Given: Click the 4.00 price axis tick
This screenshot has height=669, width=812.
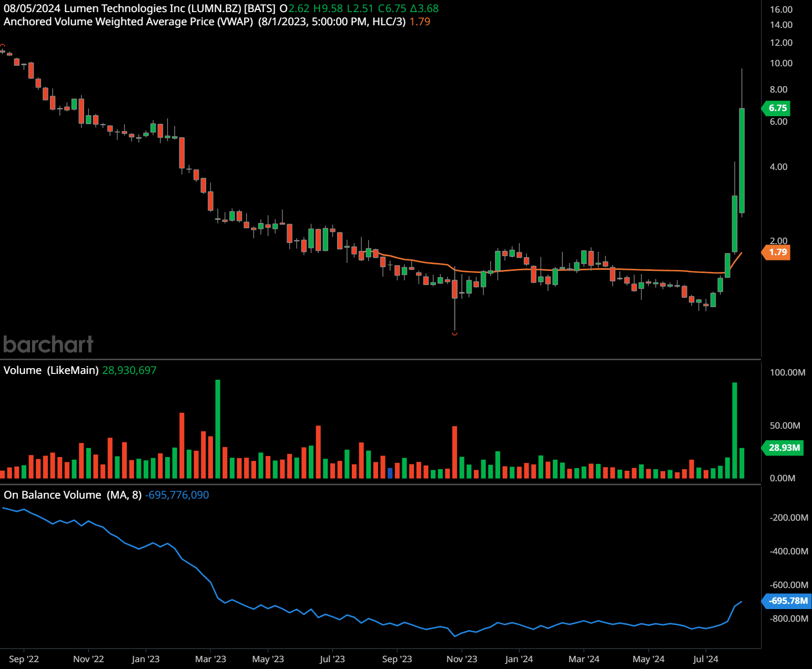Looking at the screenshot, I should (x=778, y=167).
